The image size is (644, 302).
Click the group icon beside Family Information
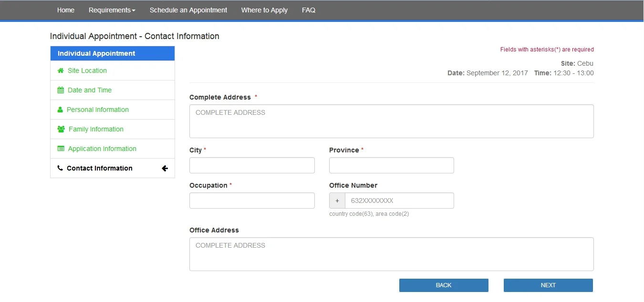coord(61,129)
